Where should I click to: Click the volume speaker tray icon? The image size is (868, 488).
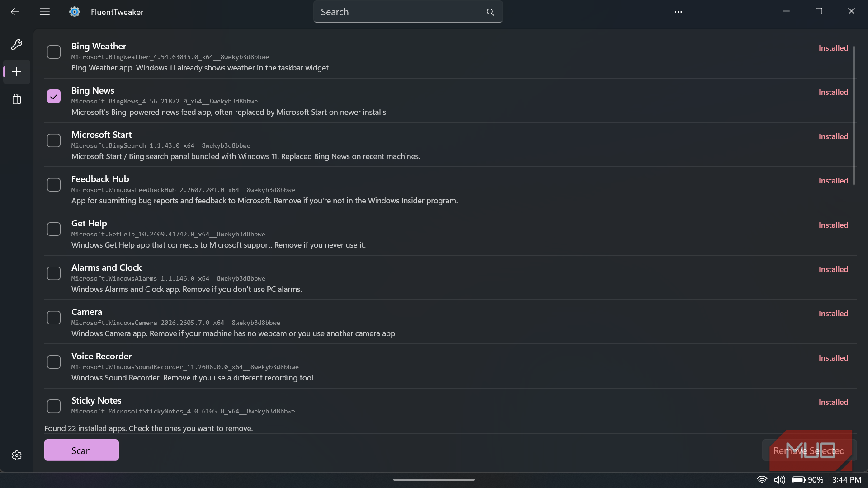(780, 480)
